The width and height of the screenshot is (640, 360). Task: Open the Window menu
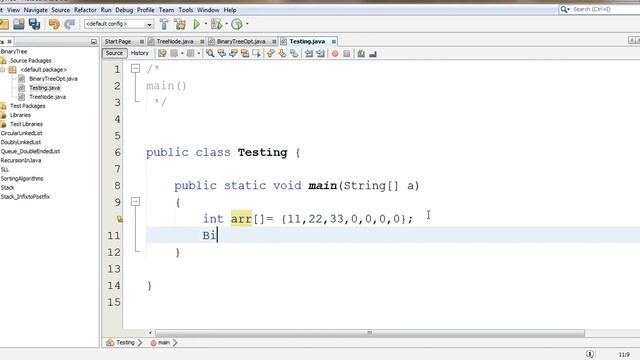(208, 10)
